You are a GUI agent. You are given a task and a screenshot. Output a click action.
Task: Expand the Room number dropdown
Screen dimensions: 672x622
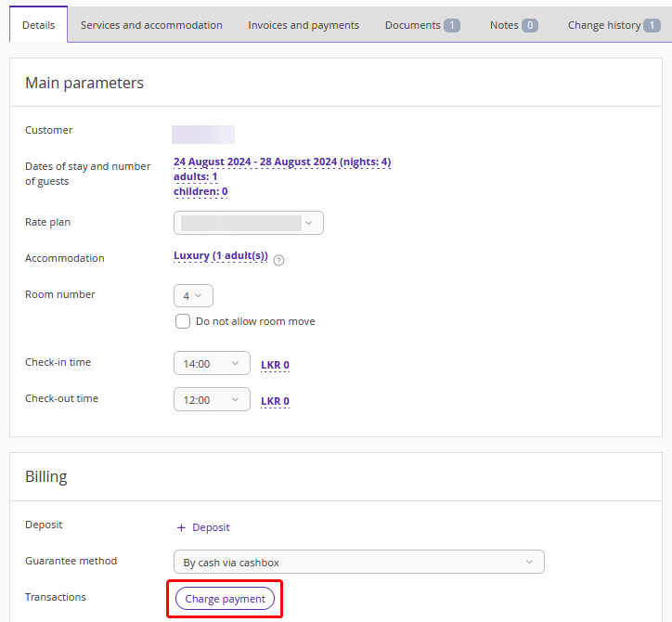193,296
